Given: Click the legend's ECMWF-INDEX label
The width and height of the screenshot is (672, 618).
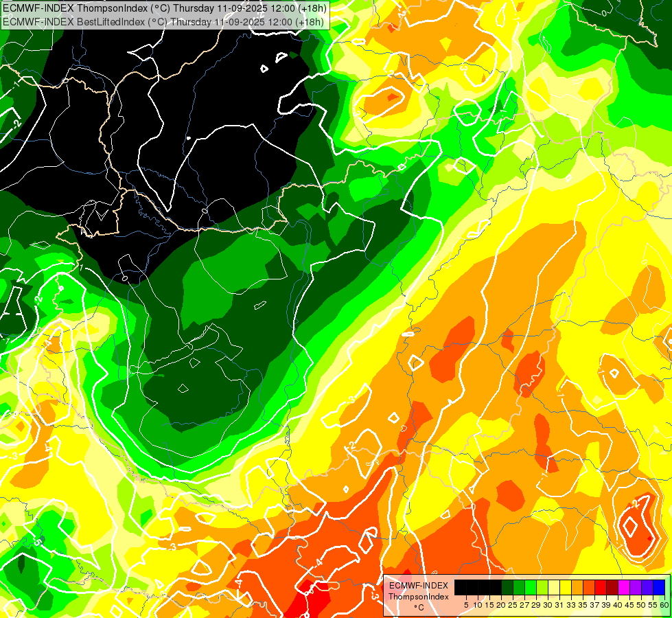Looking at the screenshot, I should point(419,586).
